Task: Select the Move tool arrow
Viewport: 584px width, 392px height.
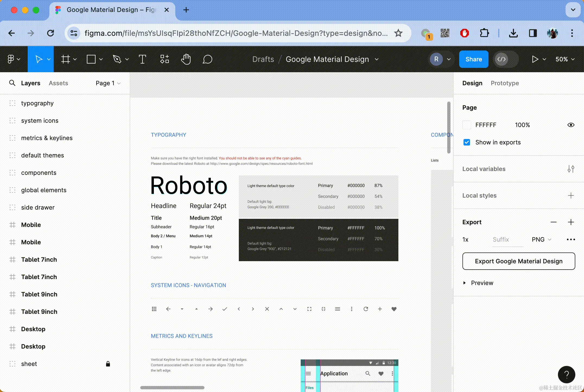Action: tap(39, 59)
